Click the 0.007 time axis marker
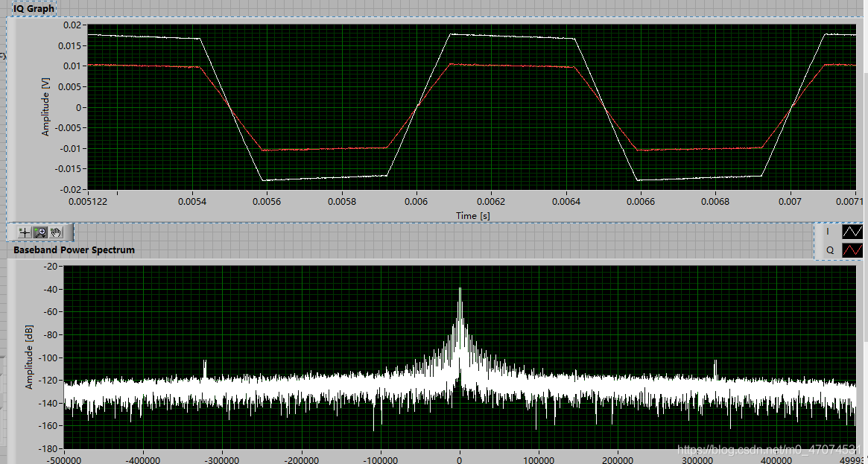This screenshot has width=868, height=464. tap(790, 202)
